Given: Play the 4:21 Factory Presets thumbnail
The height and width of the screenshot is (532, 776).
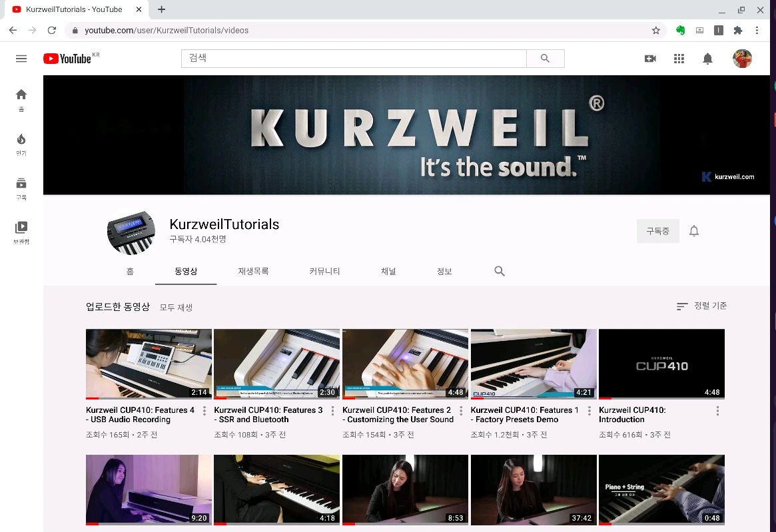Looking at the screenshot, I should click(534, 364).
